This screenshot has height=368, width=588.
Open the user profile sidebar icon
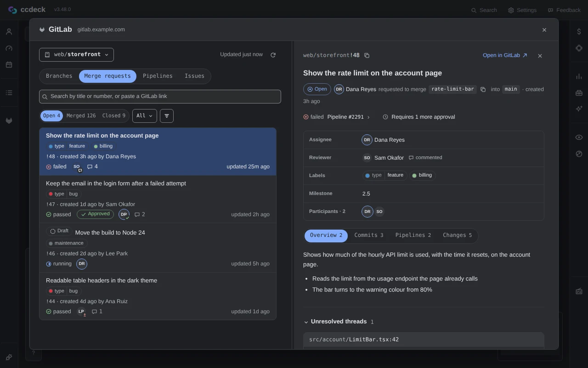[9, 32]
